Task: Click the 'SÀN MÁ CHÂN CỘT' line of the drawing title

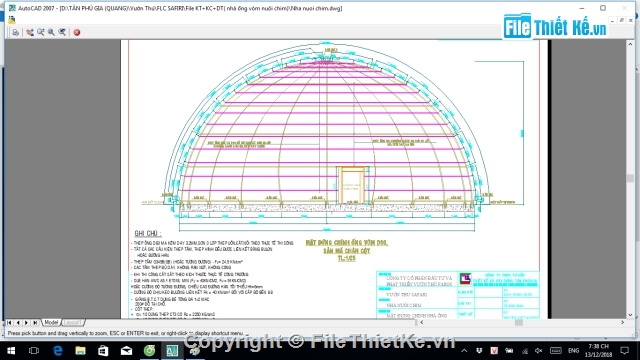Action: click(x=347, y=251)
